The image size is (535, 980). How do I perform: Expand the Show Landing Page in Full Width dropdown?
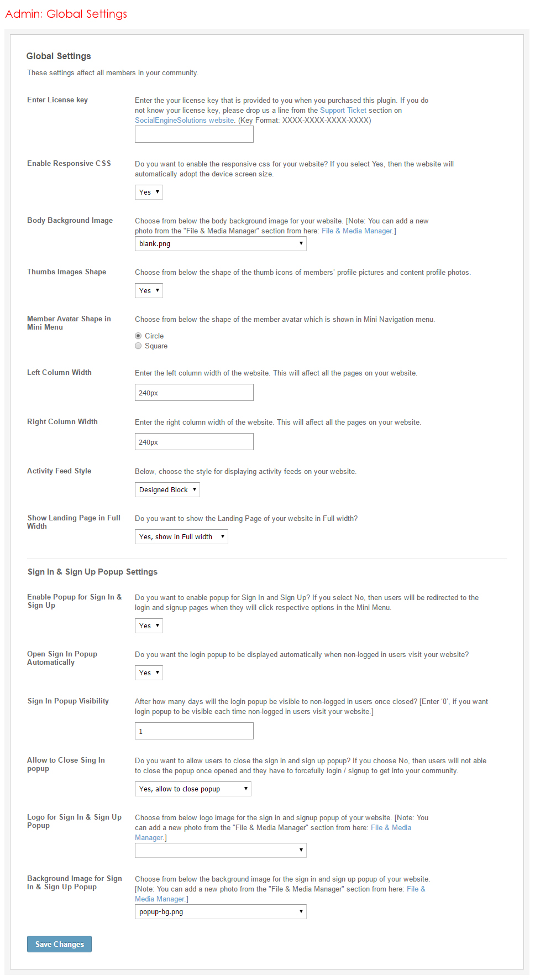pyautogui.click(x=181, y=536)
